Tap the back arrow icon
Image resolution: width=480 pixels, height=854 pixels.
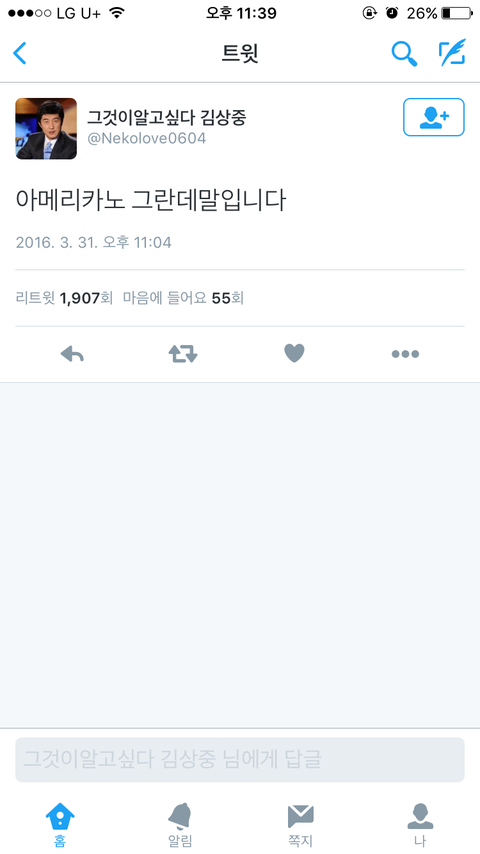[x=20, y=53]
